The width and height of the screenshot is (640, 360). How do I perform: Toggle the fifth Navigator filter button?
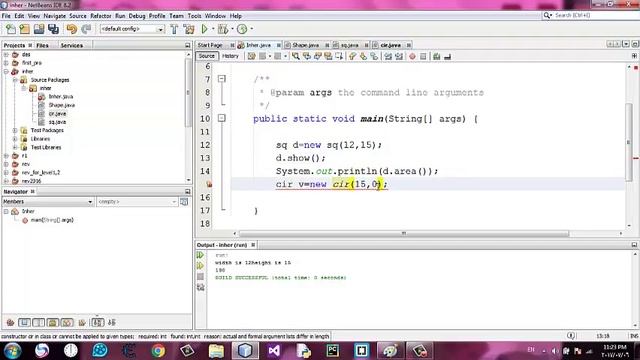pyautogui.click(x=67, y=322)
